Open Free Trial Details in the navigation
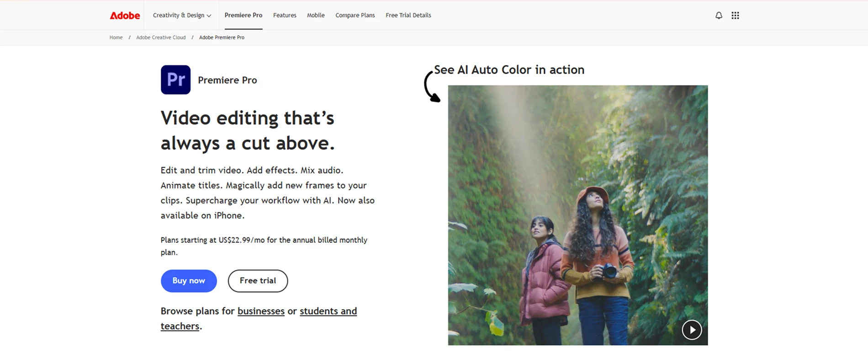The width and height of the screenshot is (868, 364). click(x=408, y=16)
